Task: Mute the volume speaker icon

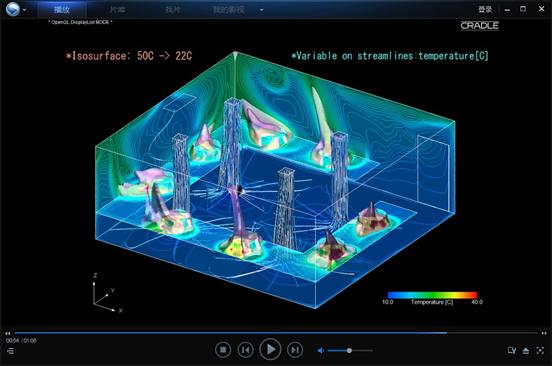Action: [x=321, y=351]
